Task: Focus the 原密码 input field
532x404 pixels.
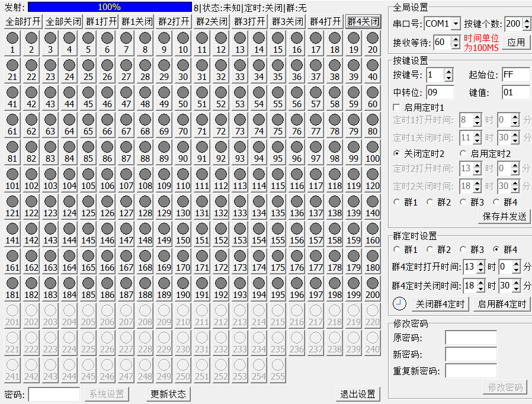Action: (x=471, y=338)
